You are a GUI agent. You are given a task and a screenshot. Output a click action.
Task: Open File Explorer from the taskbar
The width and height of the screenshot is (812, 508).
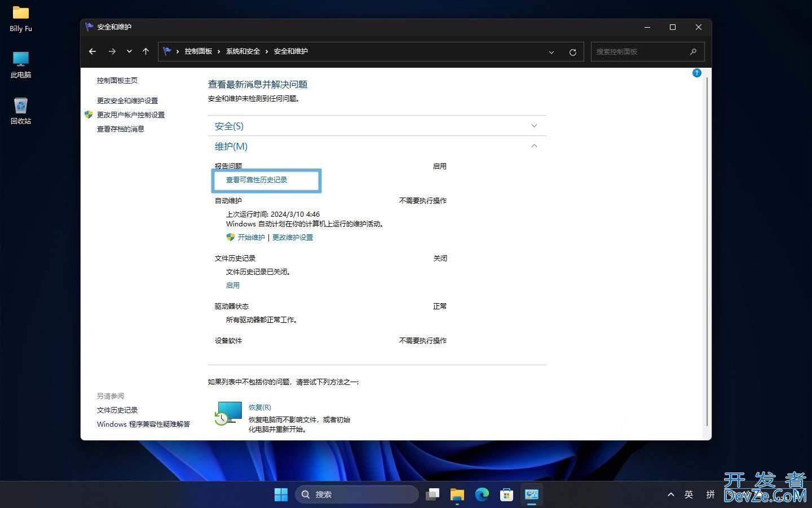[x=457, y=494]
